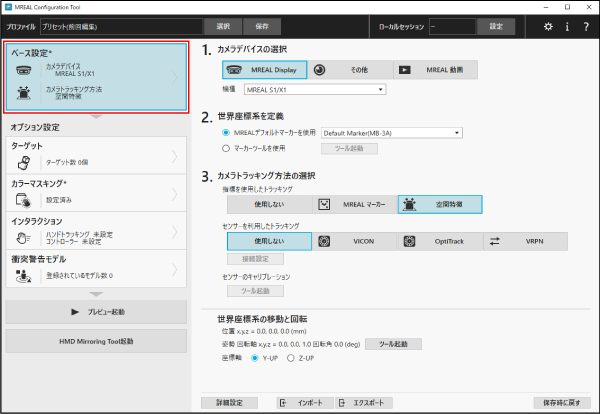This screenshot has height=414, width=600.
Task: Launch HMD Mirroring Tool起動
Action: pyautogui.click(x=96, y=341)
